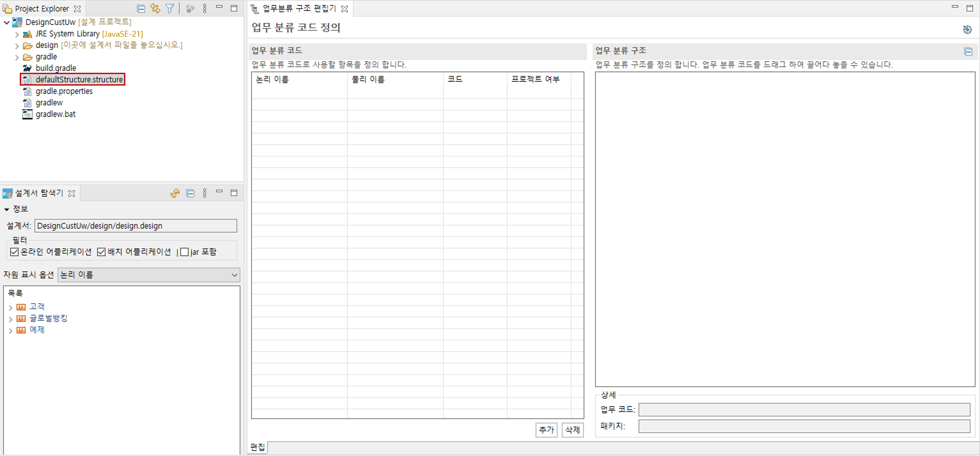Click the globe icon at editor top right

click(967, 29)
